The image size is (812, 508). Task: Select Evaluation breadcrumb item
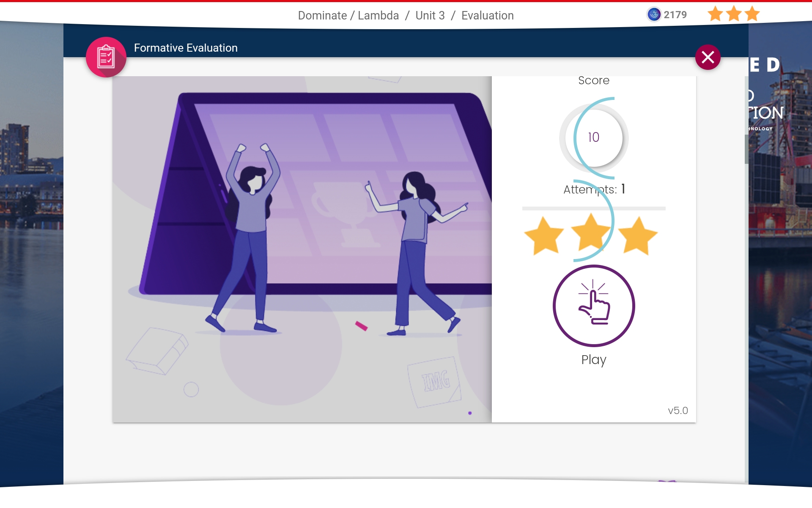(487, 16)
